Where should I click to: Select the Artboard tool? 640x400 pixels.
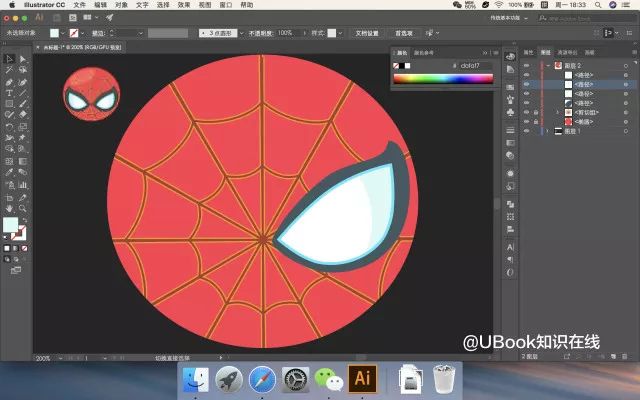click(x=9, y=198)
